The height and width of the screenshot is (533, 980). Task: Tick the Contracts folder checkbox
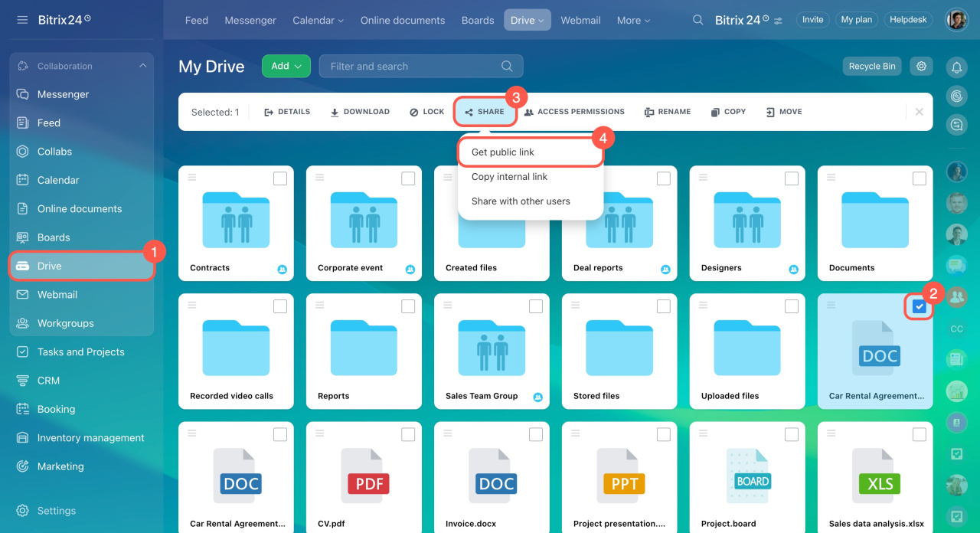coord(280,178)
